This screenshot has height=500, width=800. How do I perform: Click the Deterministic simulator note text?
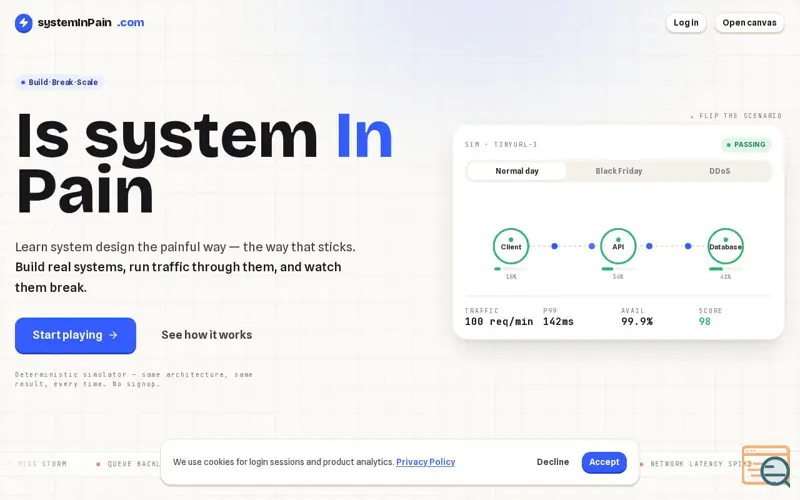[x=134, y=379]
